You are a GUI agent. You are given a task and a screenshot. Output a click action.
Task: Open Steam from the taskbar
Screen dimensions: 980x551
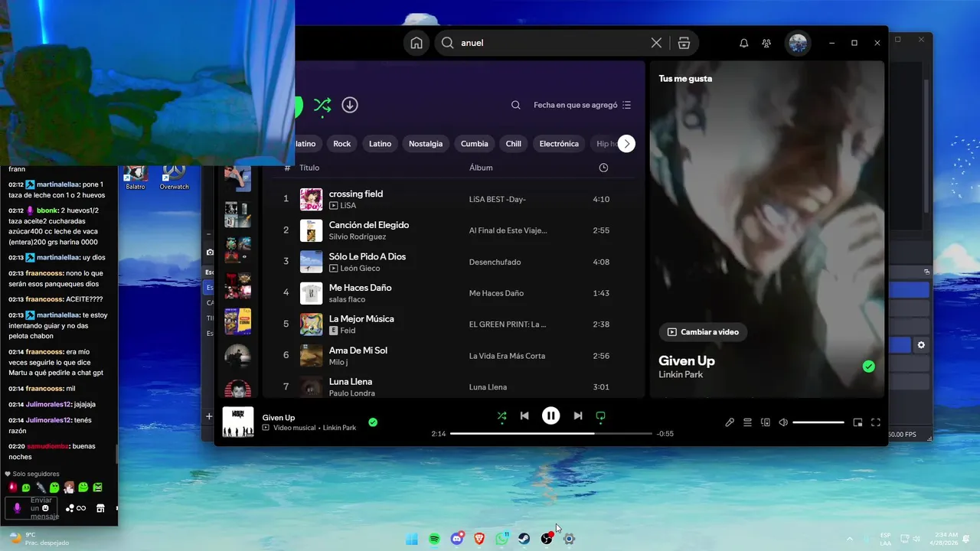[524, 539]
